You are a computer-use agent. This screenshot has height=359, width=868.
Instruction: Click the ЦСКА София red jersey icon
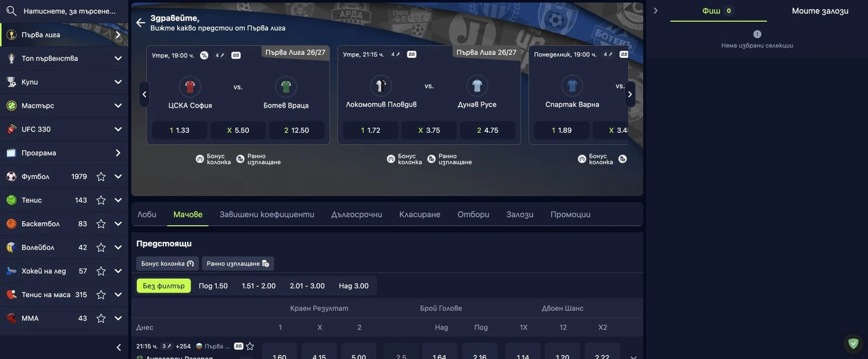(190, 87)
